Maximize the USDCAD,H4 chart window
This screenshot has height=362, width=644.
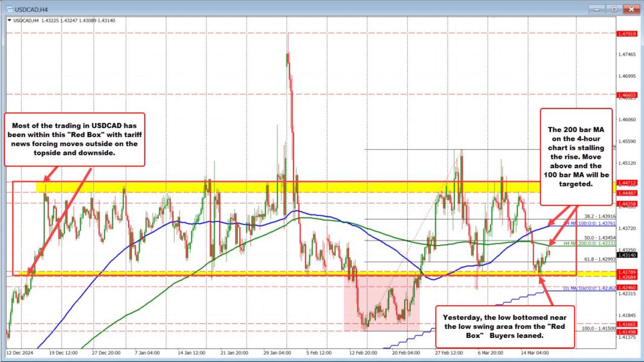[614, 9]
